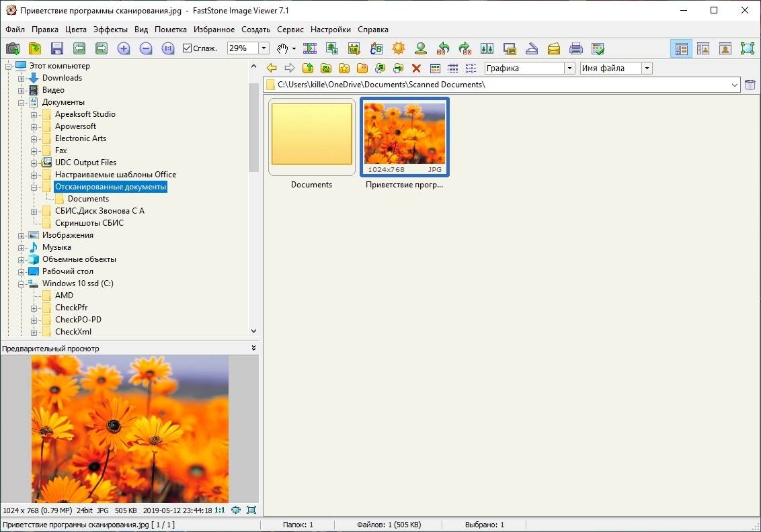This screenshot has height=532, width=761.
Task: Rotate the image left 90 degrees
Action: [443, 48]
